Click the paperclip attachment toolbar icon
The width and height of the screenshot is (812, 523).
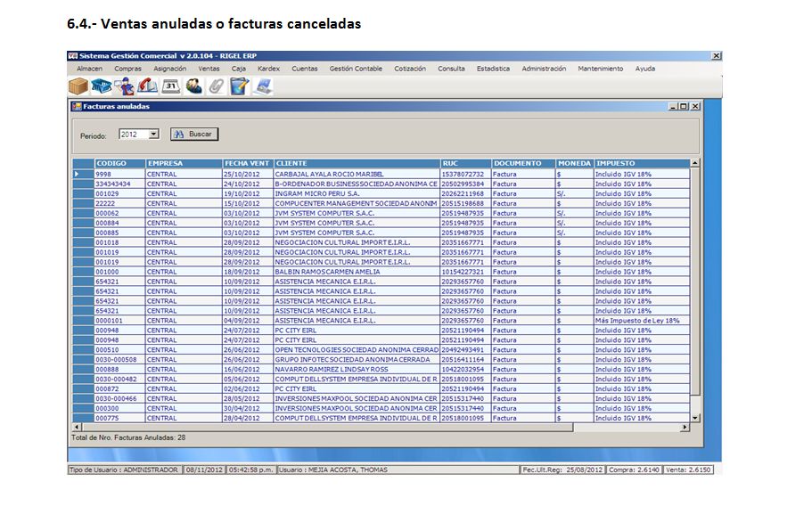click(216, 86)
